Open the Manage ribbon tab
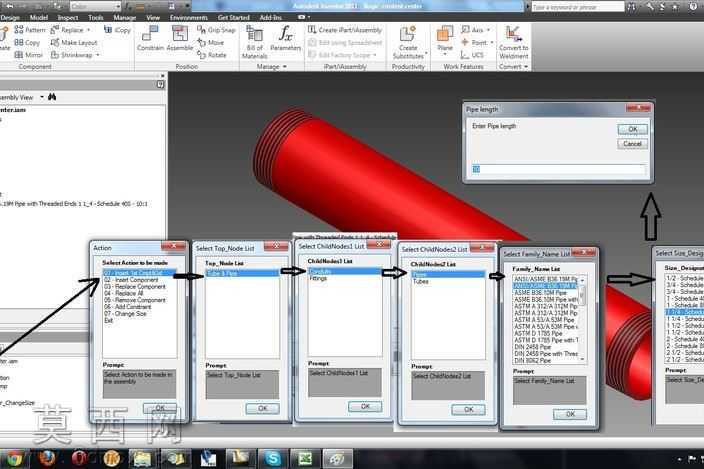This screenshot has width=704, height=469. click(124, 18)
